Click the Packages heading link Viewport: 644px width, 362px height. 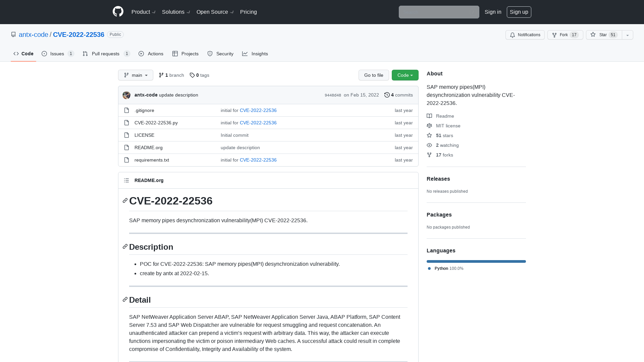coord(439,215)
